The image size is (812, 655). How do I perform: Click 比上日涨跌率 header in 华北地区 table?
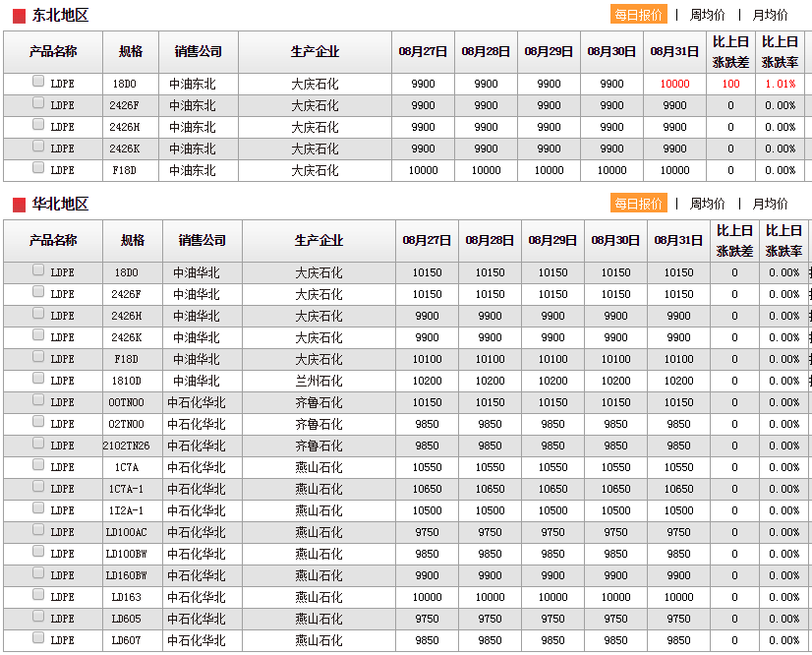(x=784, y=240)
